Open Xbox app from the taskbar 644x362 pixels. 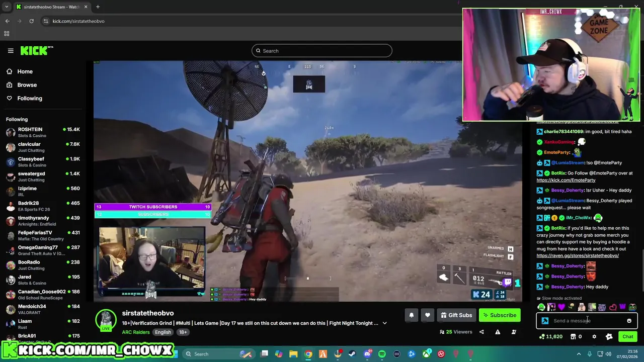tap(426, 354)
